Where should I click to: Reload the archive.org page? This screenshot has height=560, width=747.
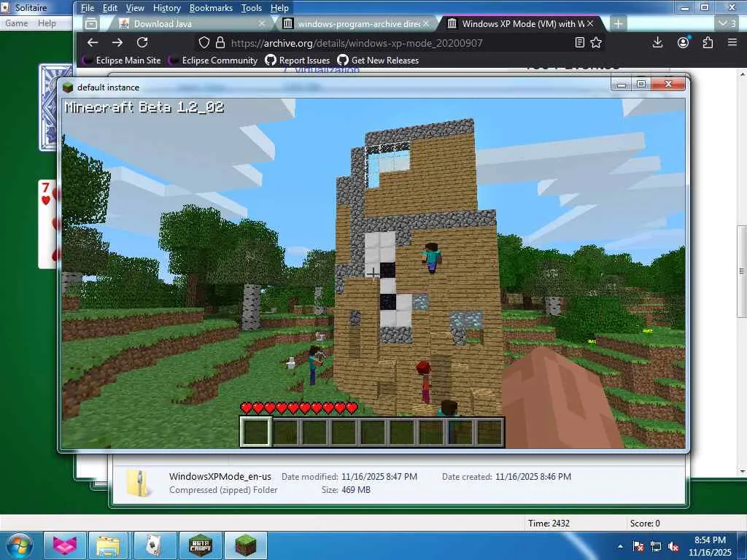[142, 43]
